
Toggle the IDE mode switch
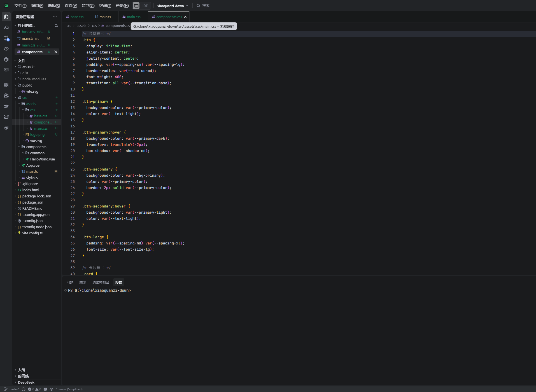click(x=142, y=6)
